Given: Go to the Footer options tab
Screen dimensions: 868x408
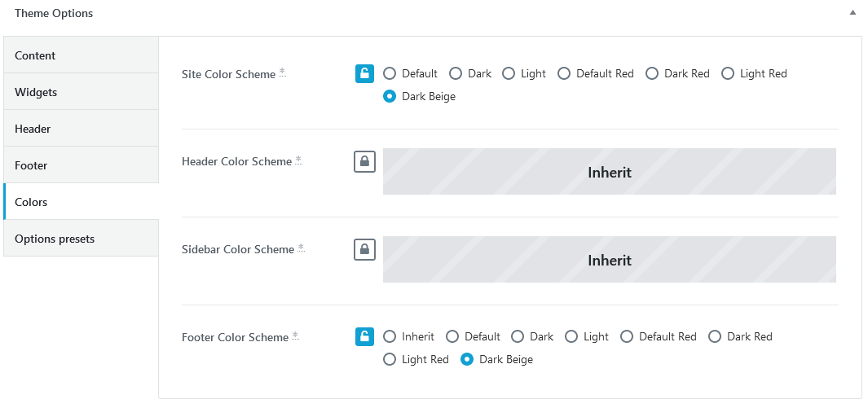Looking at the screenshot, I should point(81,165).
